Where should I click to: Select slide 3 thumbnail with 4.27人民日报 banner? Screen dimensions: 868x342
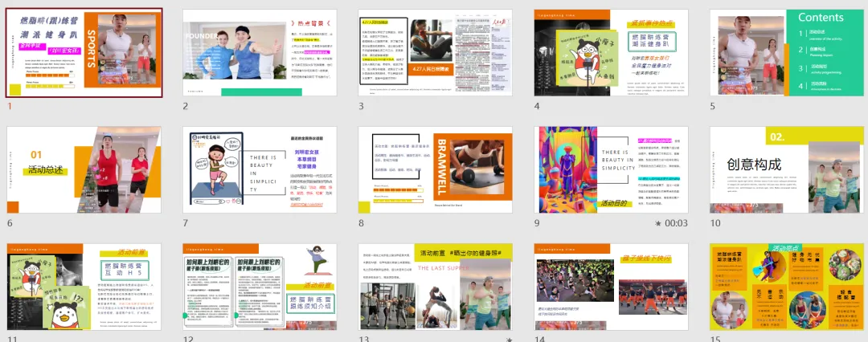pyautogui.click(x=436, y=52)
